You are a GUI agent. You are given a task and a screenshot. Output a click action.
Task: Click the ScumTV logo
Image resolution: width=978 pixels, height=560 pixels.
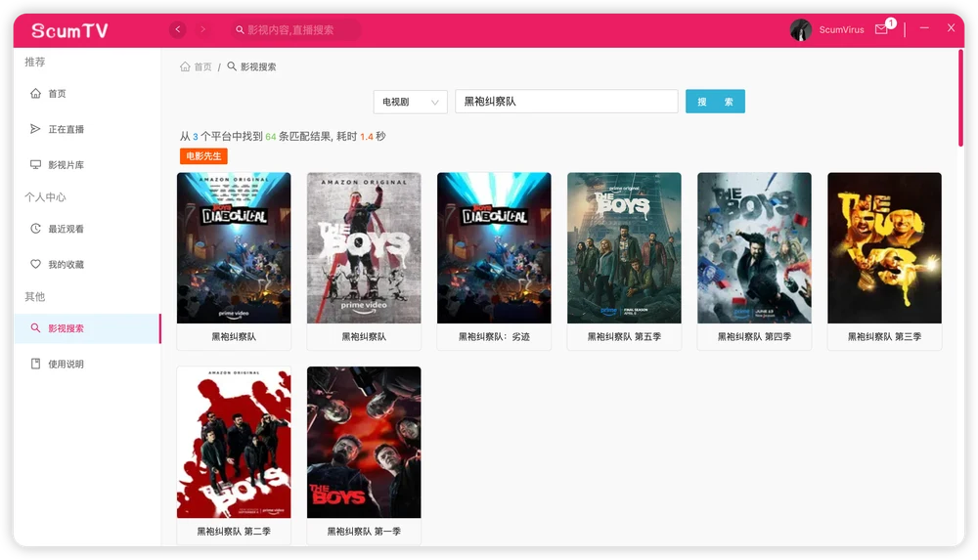pos(69,30)
